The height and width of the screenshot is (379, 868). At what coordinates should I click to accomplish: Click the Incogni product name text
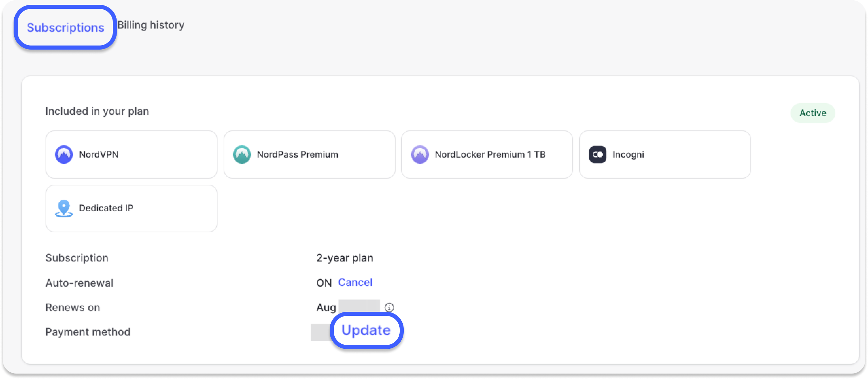coord(628,155)
